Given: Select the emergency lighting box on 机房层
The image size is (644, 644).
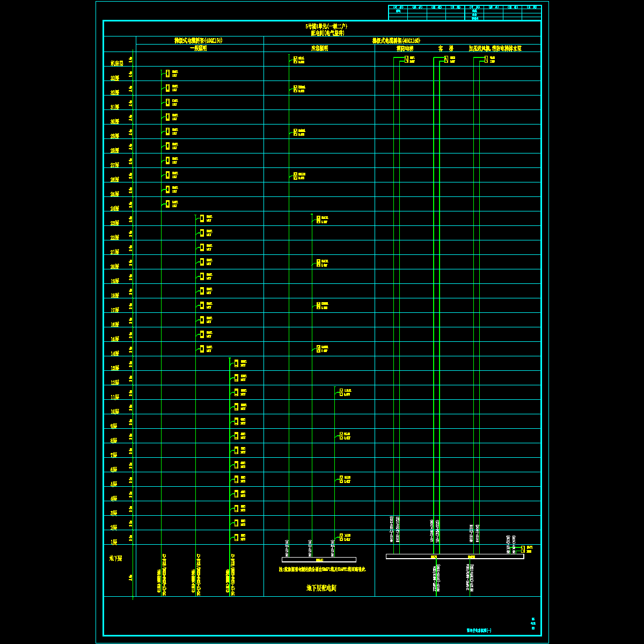Looking at the screenshot, I should click(295, 60).
